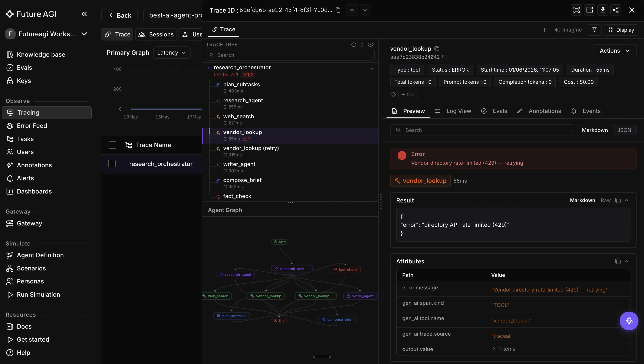Open Dashboards page
Screen dimensions: 644x364
pyautogui.click(x=34, y=191)
